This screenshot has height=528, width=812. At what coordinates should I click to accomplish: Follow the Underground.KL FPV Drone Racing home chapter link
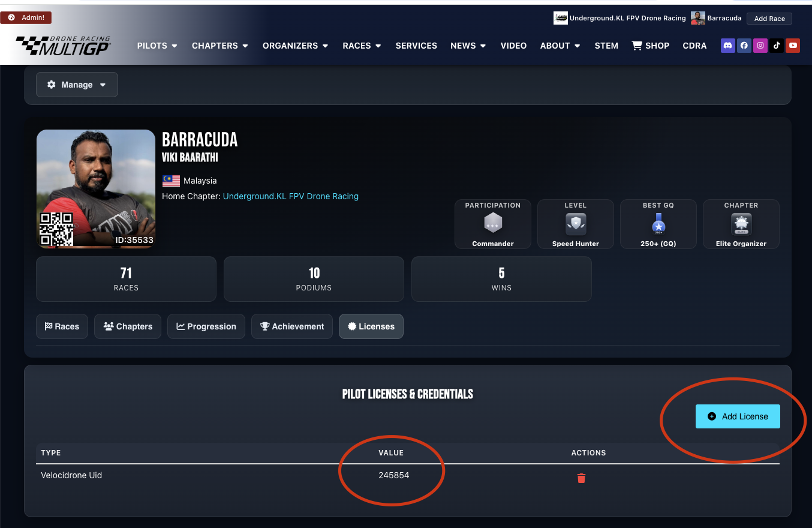(x=290, y=196)
